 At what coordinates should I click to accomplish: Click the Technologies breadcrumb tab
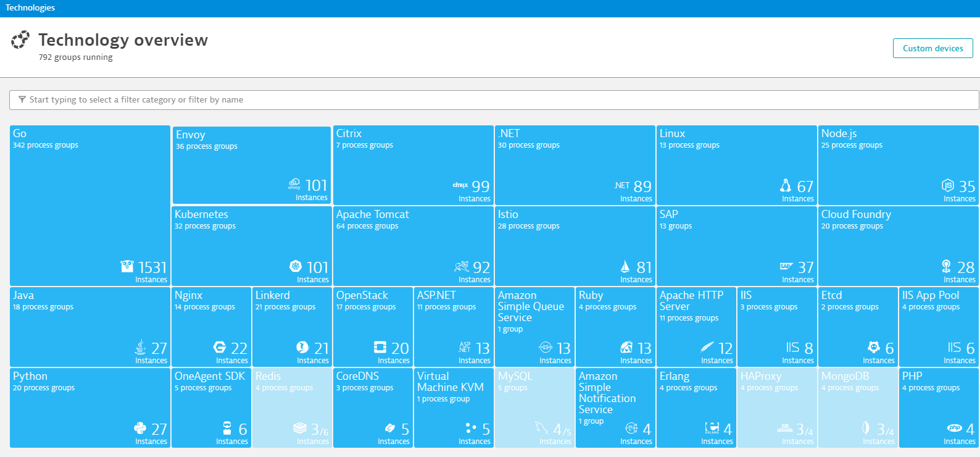(30, 7)
